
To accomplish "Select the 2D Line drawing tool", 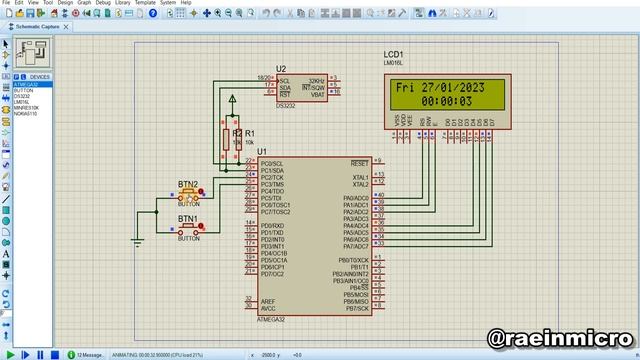I will tap(6, 199).
